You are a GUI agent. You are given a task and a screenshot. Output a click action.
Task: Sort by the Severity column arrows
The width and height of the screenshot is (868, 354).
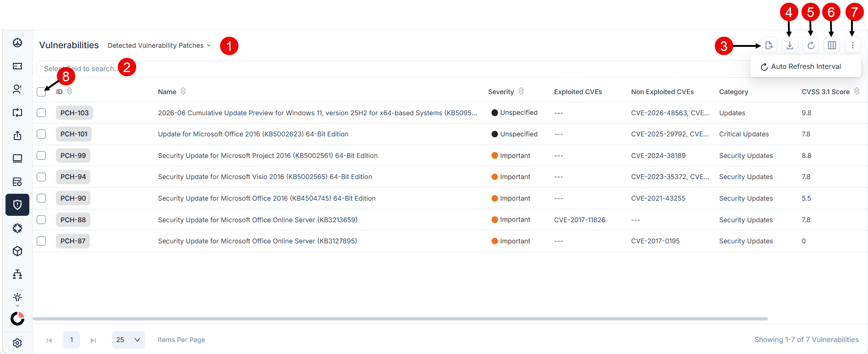[521, 91]
